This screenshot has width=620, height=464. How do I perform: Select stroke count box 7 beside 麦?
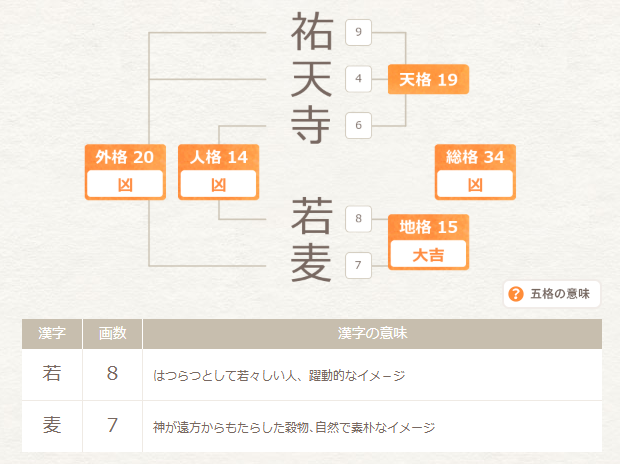(x=358, y=265)
